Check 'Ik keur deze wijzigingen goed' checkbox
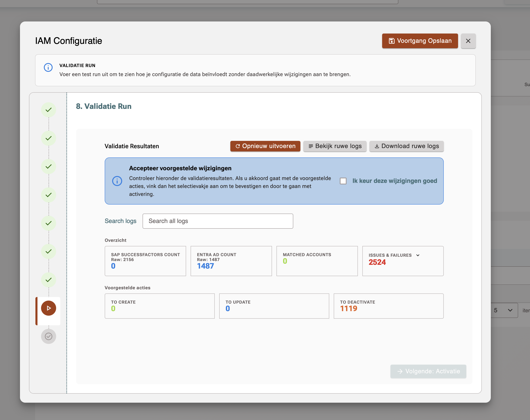The height and width of the screenshot is (420, 530). [343, 181]
